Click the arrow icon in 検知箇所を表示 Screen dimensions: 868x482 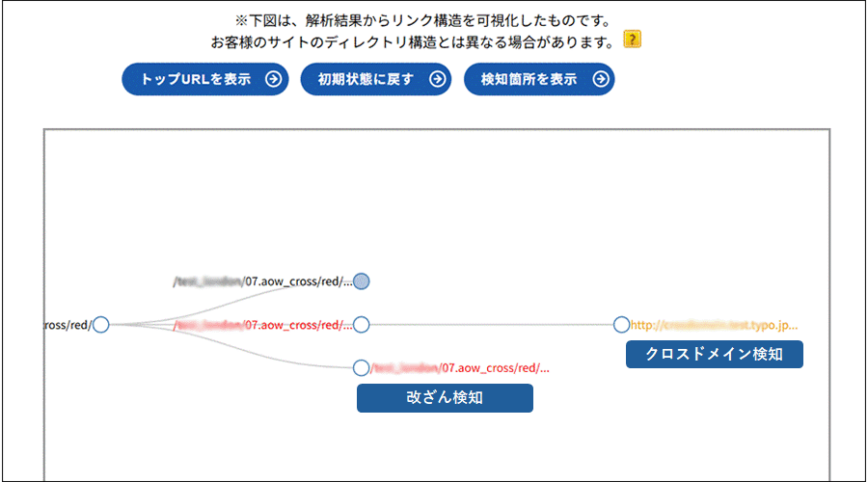tap(601, 79)
